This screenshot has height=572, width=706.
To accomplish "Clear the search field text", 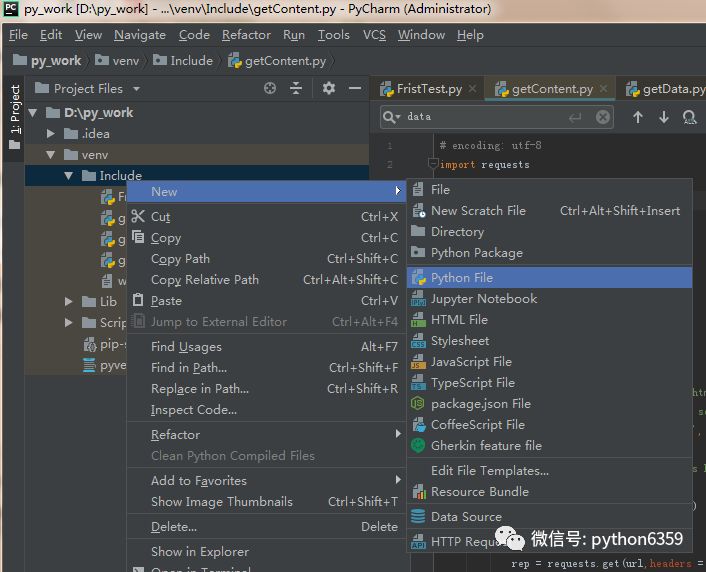I will click(x=602, y=117).
